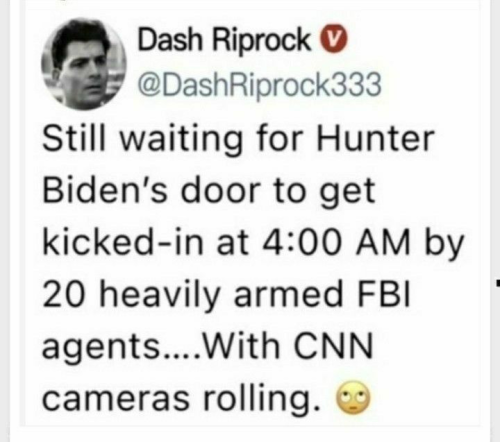Open the Dash Riprock display name

click(224, 39)
